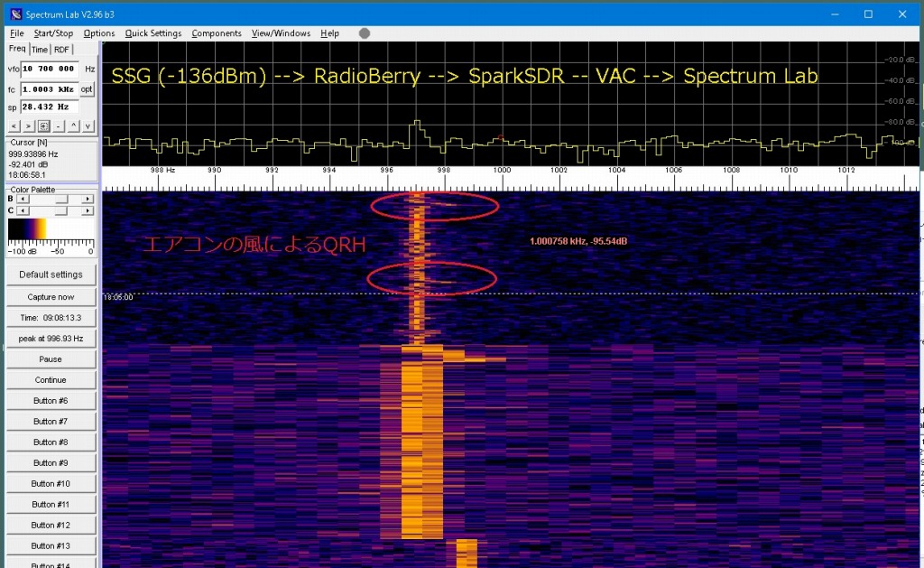Open the Help menu
This screenshot has width=924, height=568.
pos(330,33)
